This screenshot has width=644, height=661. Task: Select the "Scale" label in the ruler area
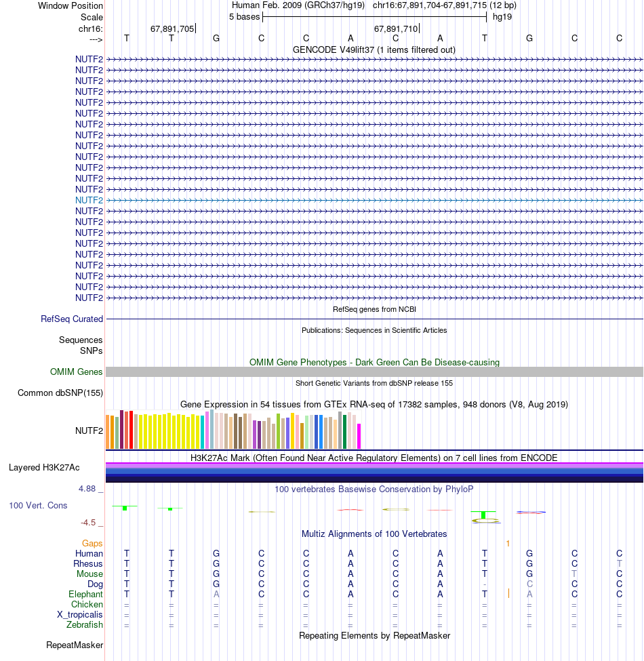pyautogui.click(x=92, y=17)
